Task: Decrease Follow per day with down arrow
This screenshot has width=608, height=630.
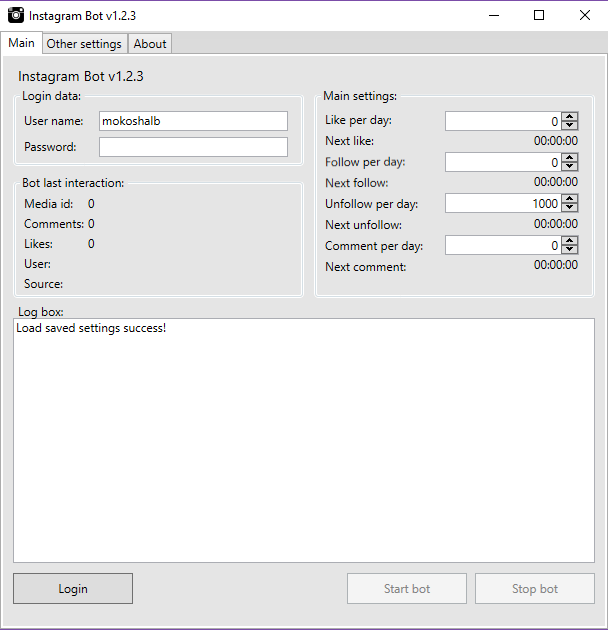Action: (570, 166)
